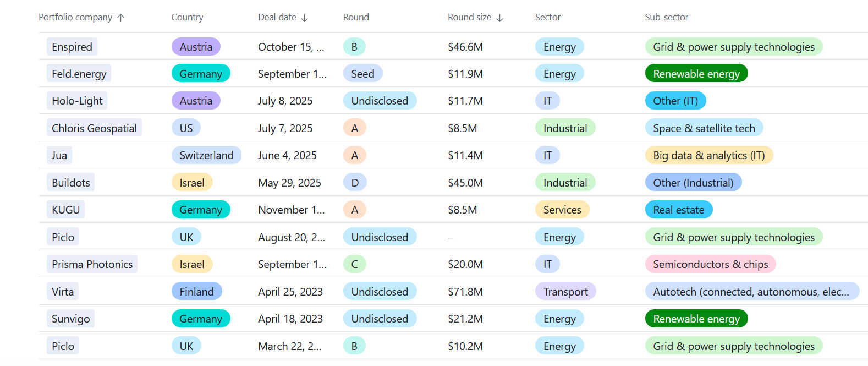Image resolution: width=868 pixels, height=366 pixels.
Task: Click the Round size sort arrow
Action: (499, 18)
